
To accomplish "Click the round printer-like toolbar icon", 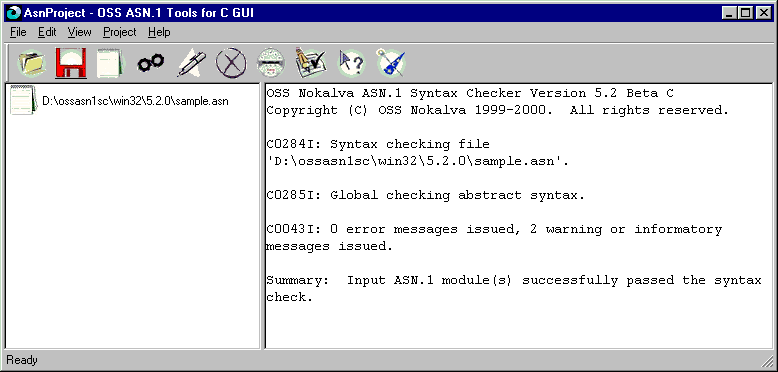I will tap(271, 63).
